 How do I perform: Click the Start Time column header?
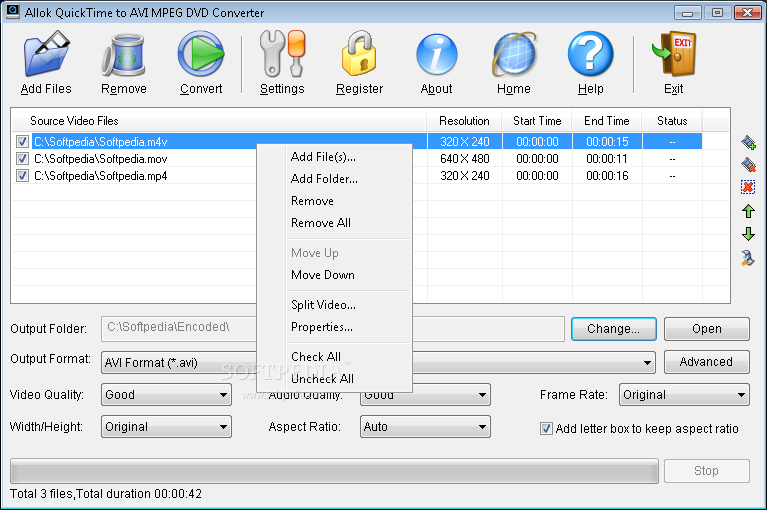(x=537, y=121)
